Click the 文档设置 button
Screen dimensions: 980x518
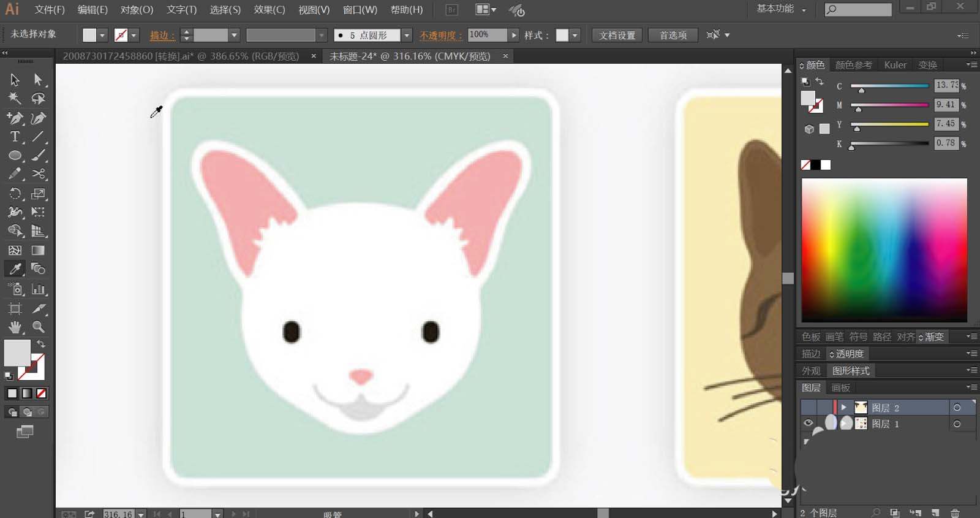[617, 35]
